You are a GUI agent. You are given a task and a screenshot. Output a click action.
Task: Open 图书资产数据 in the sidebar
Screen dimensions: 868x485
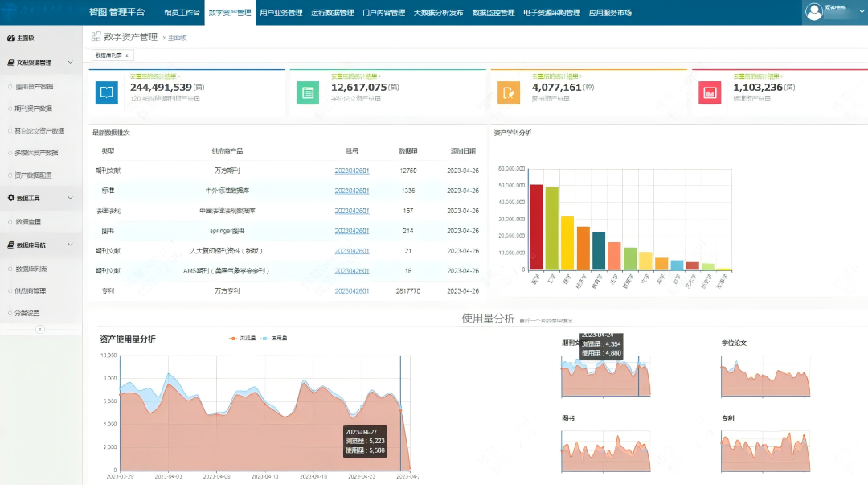pyautogui.click(x=35, y=87)
